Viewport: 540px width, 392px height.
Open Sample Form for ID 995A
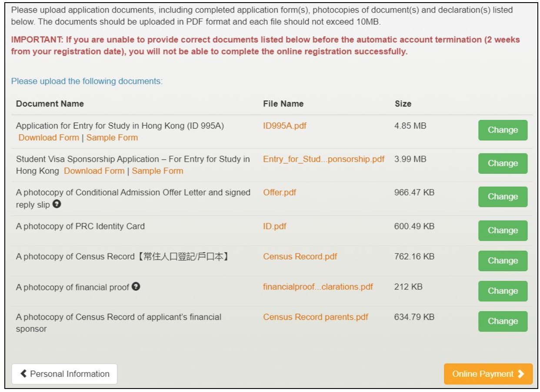tap(112, 138)
